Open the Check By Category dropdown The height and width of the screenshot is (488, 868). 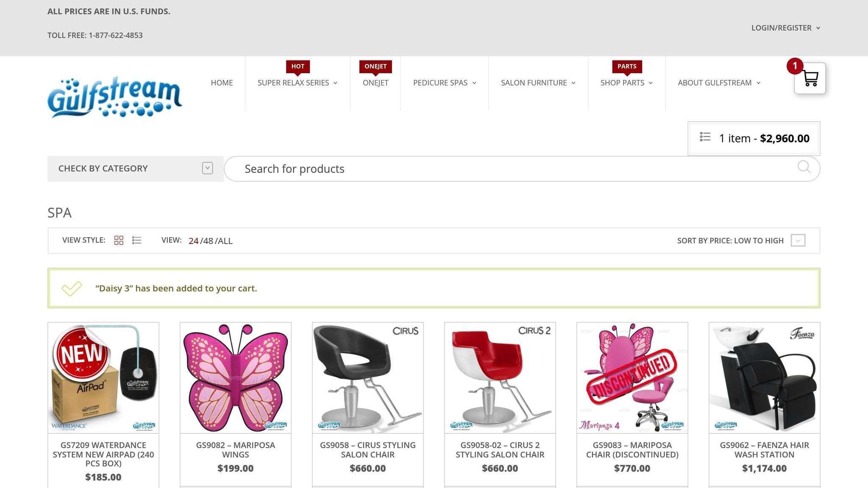tap(136, 169)
